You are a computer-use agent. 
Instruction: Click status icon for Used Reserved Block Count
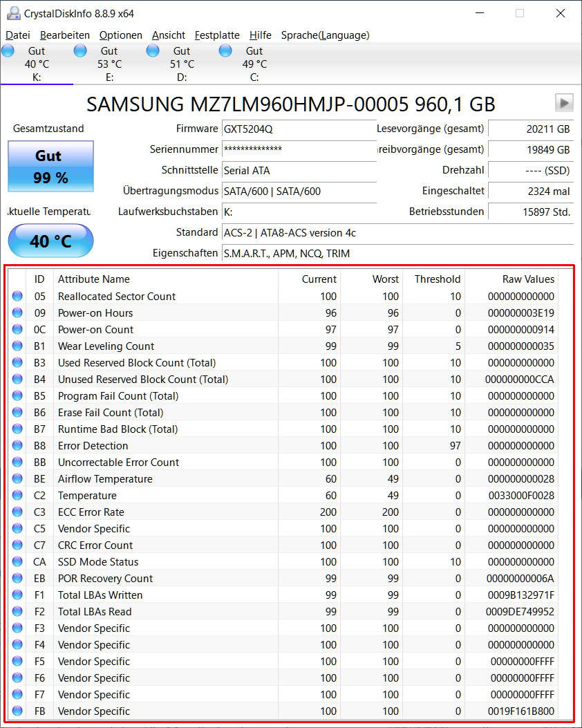click(17, 362)
